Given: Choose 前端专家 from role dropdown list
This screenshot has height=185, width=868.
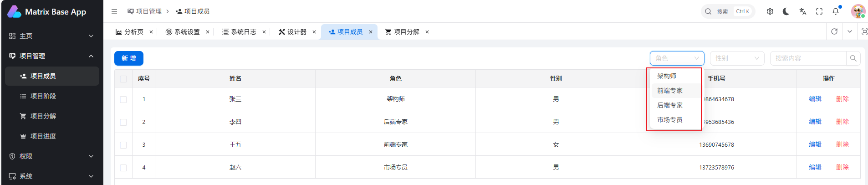Looking at the screenshot, I should point(670,91).
